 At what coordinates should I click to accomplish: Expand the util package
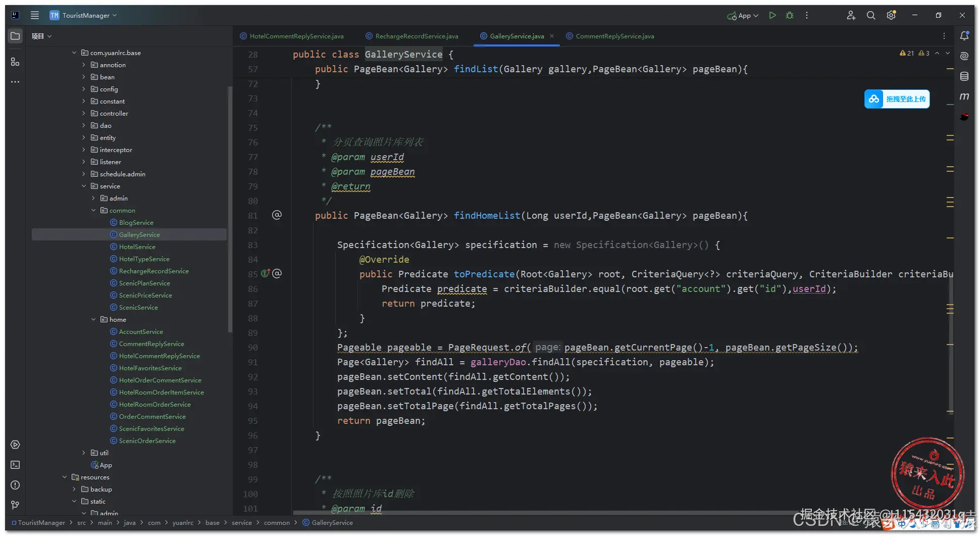(84, 453)
